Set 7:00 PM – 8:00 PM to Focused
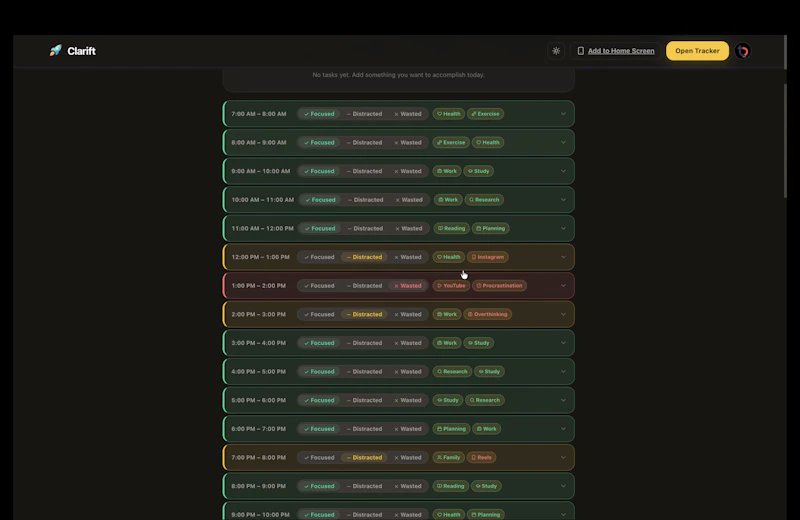800x520 pixels. tap(319, 457)
